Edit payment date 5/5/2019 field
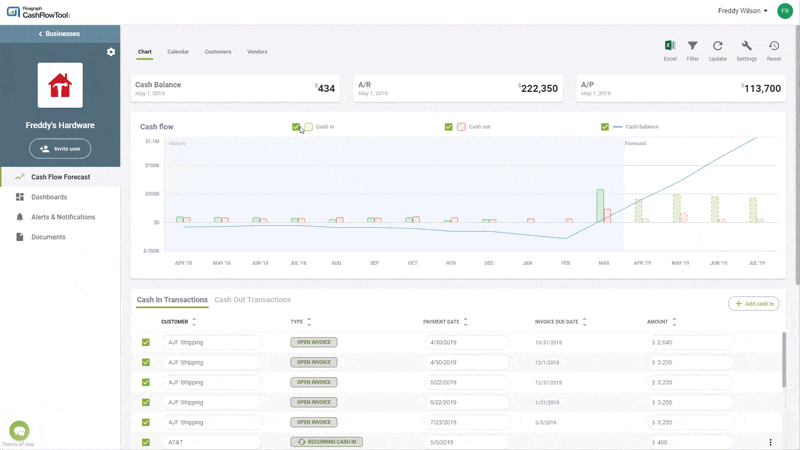Viewport: 800px width, 450px height. [x=466, y=442]
